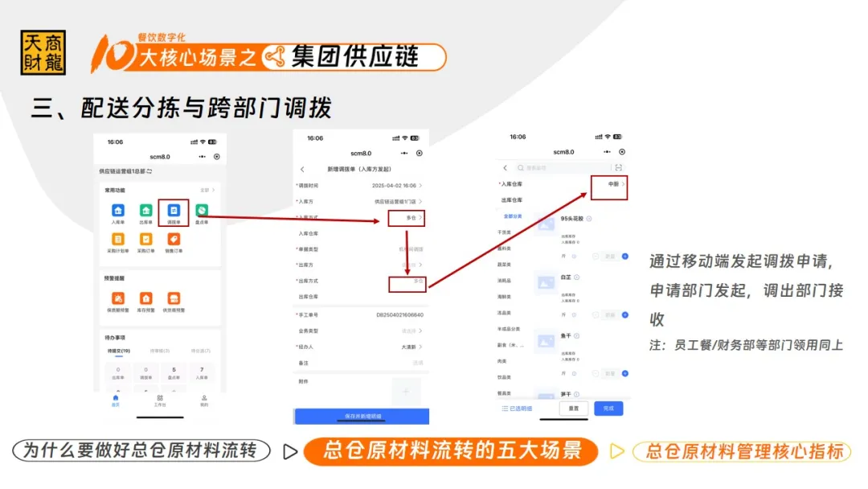Open 经办人 selection chevron
The height and width of the screenshot is (489, 868).
(420, 347)
